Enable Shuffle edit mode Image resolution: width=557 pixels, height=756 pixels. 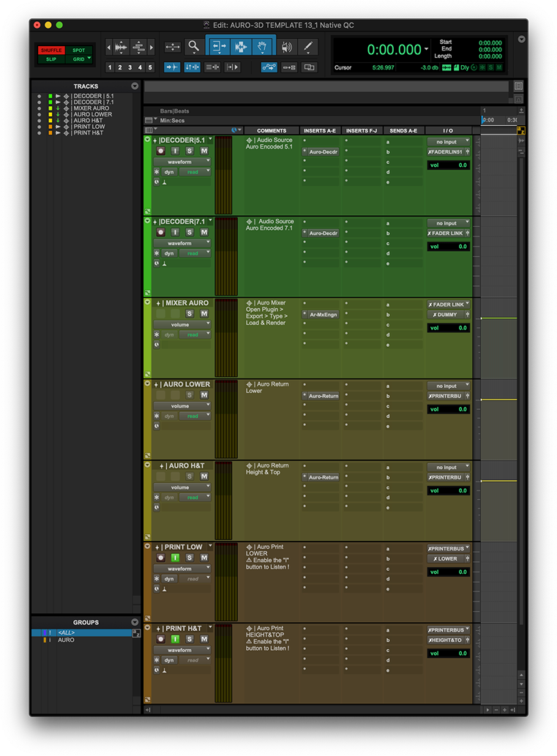coord(51,50)
